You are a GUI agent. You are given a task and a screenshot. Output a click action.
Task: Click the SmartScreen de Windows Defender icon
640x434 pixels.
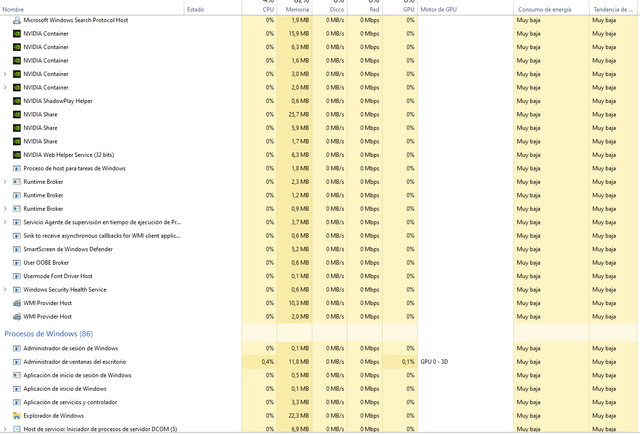(x=17, y=249)
